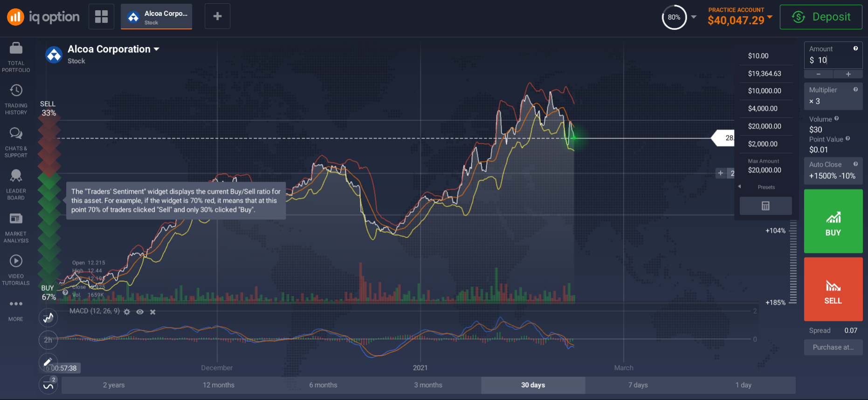Screen dimensions: 868x400
Task: Open the calculator keypad in presets
Action: (765, 206)
